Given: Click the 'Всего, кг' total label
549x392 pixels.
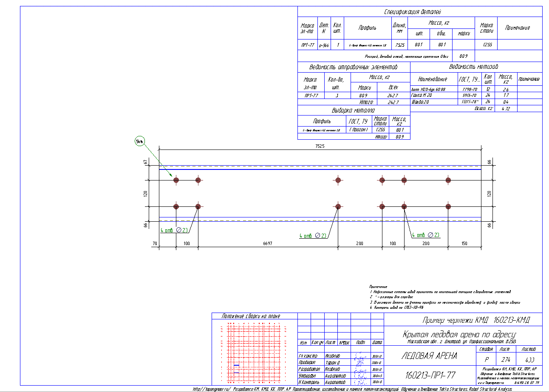Looking at the screenshot, I should click(484, 109).
